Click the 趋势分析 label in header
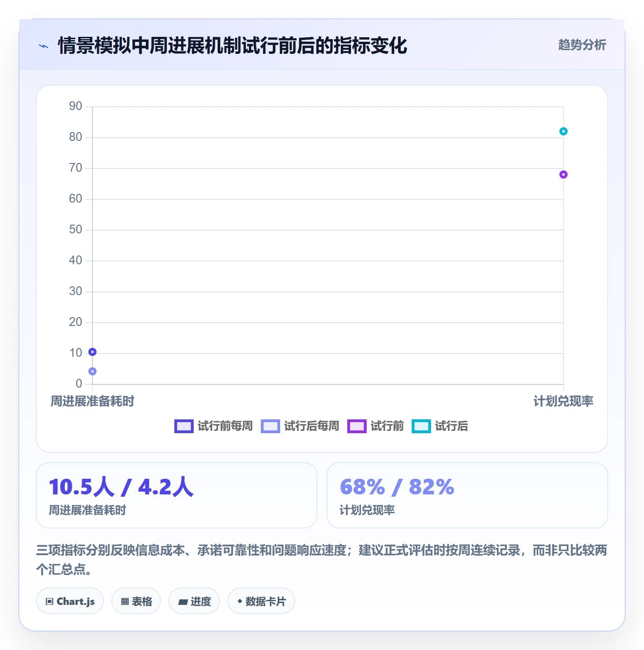644x650 pixels. 582,45
